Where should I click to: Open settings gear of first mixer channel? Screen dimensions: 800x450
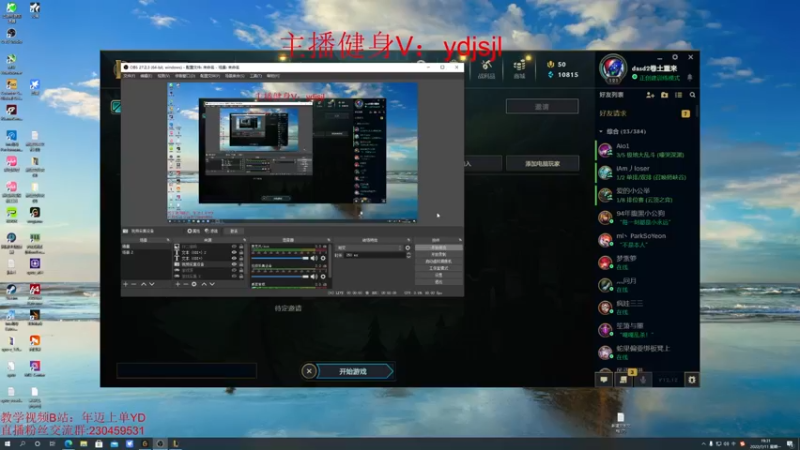pos(323,258)
